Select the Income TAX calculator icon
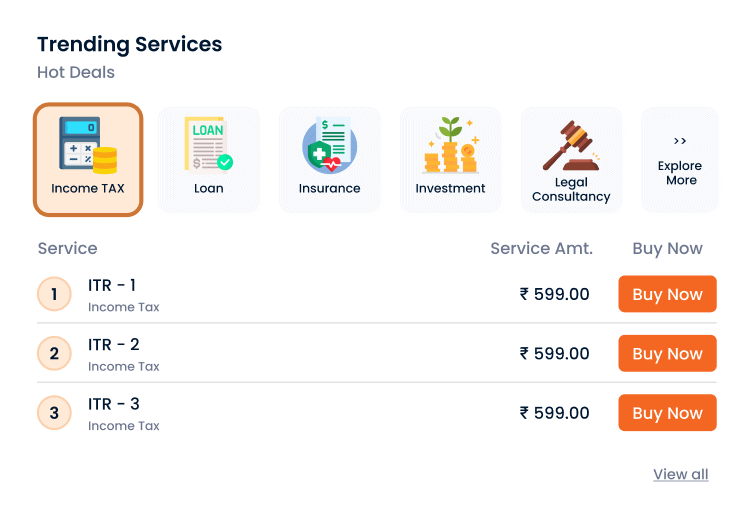The image size is (754, 512). pos(88,146)
